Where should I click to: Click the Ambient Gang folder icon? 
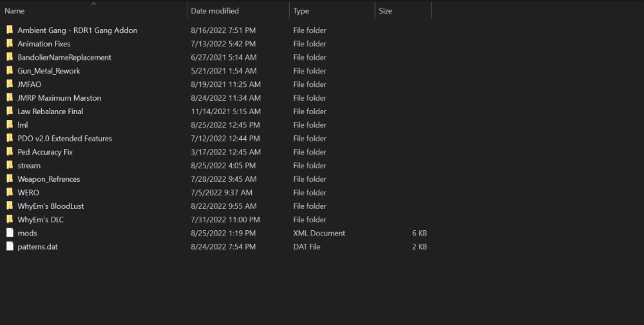coord(10,30)
